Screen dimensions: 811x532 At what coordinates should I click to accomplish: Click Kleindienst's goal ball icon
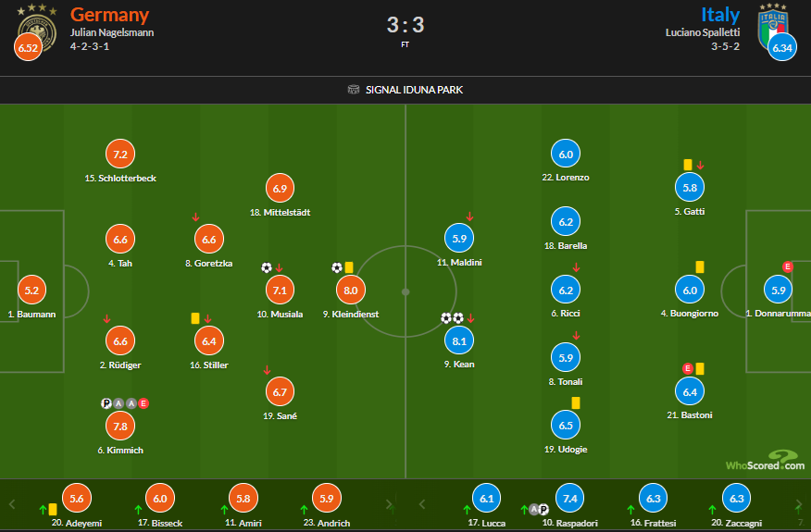[337, 267]
